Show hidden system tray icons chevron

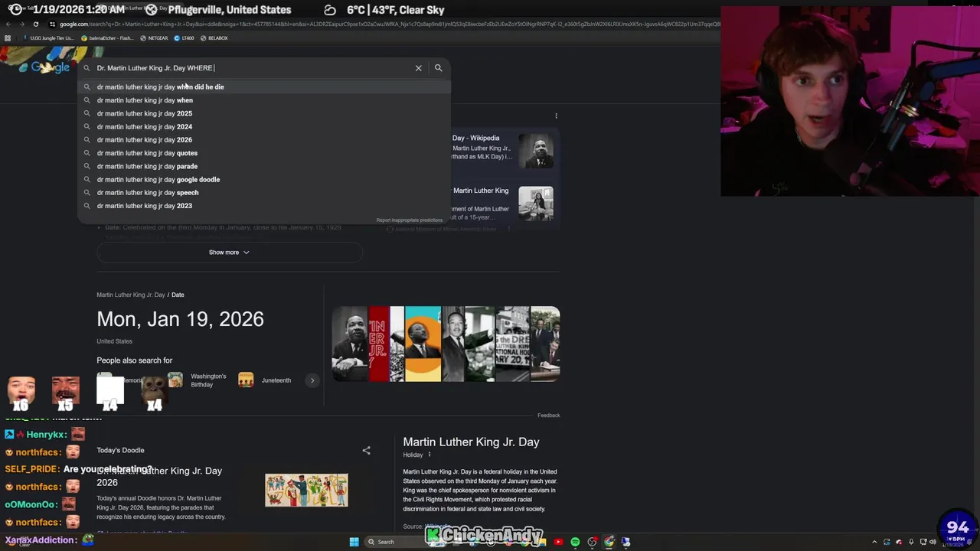click(x=874, y=542)
